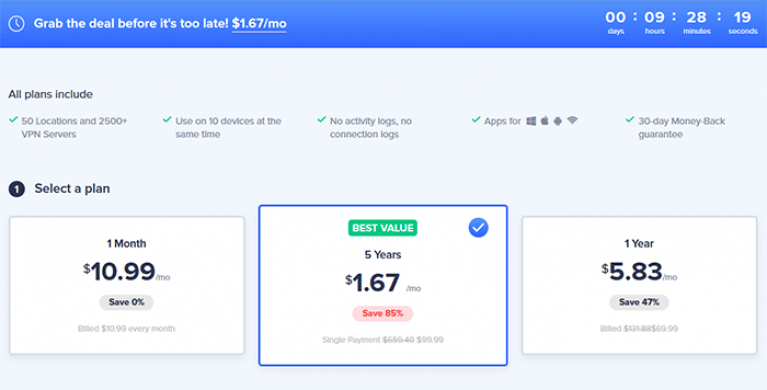Viewport: 767px width, 390px height.
Task: Click the Save 0% badge
Action: (126, 302)
